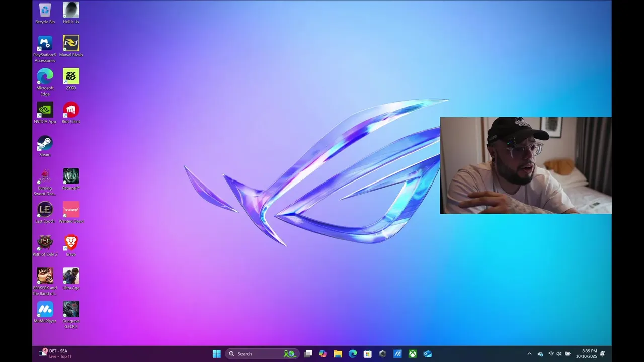644x362 pixels.
Task: Select the Wanted Dead desktop icon
Action: 71,212
